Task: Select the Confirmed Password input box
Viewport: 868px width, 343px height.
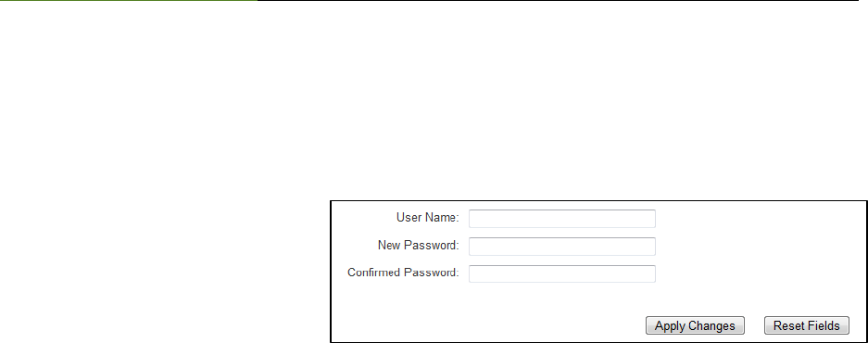Action: click(562, 273)
